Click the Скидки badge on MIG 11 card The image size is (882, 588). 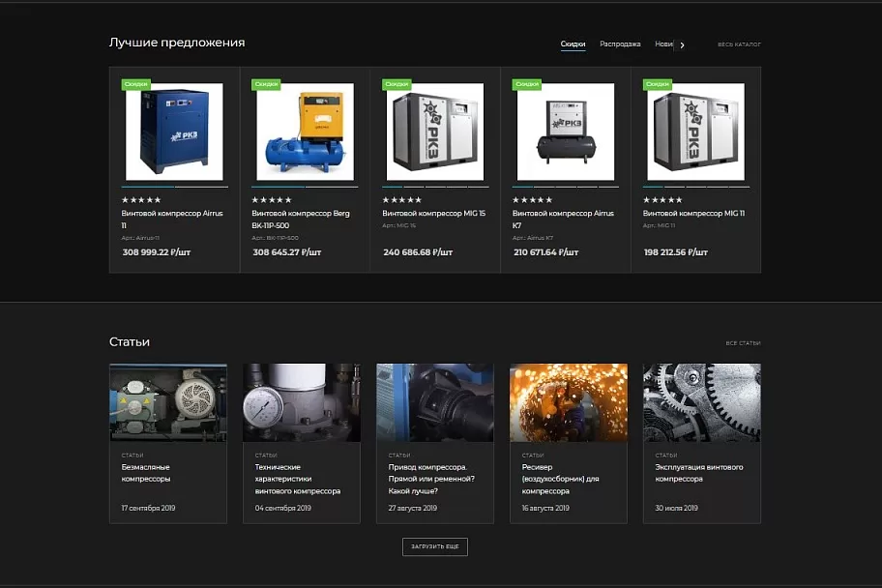(x=658, y=84)
